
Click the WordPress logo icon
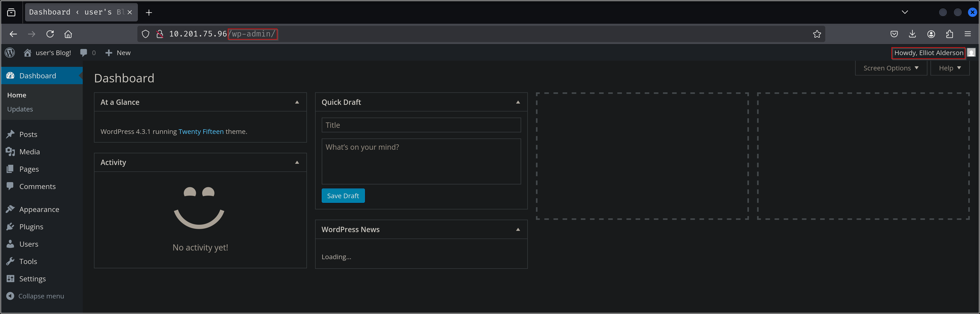pos(10,53)
